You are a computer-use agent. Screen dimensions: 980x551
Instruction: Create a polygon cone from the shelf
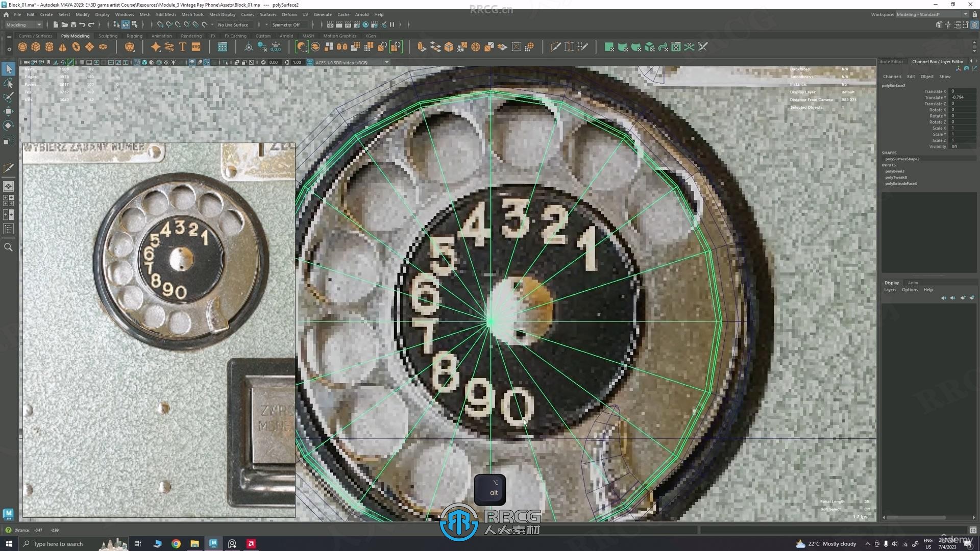tap(63, 47)
